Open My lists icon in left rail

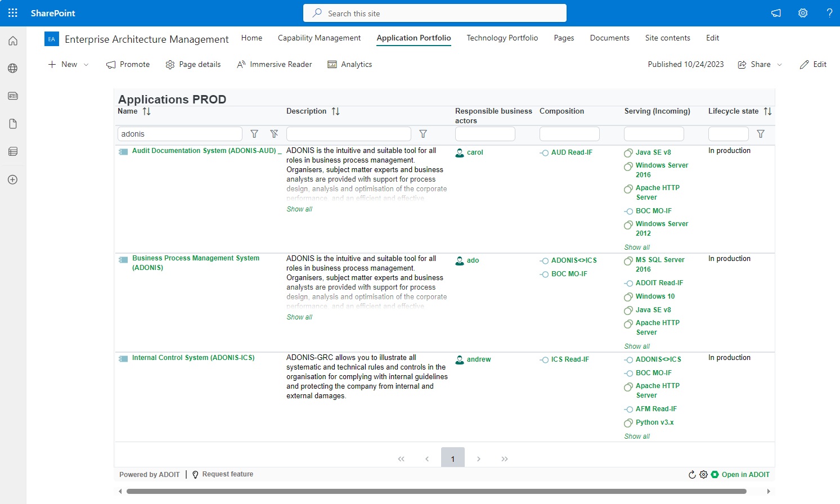pos(13,151)
